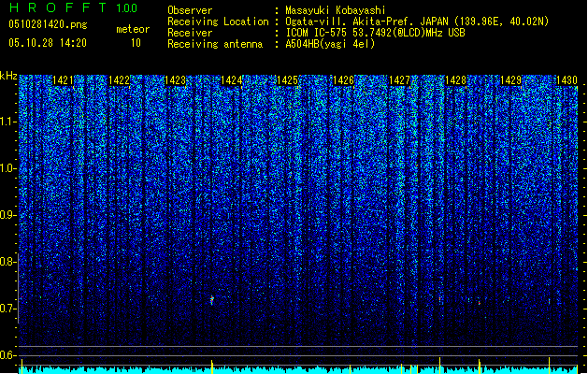Click the bright meteor echo just before 1424
The image size is (588, 374).
coord(212,300)
